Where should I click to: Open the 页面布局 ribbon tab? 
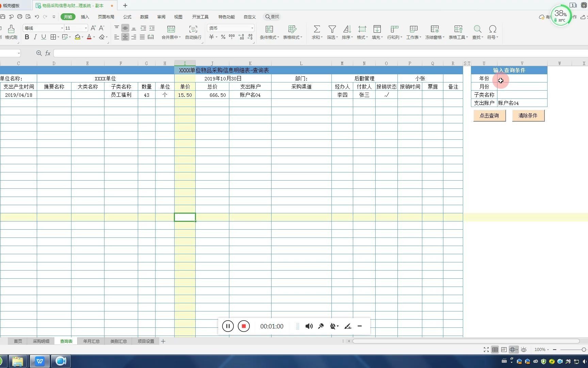[106, 17]
